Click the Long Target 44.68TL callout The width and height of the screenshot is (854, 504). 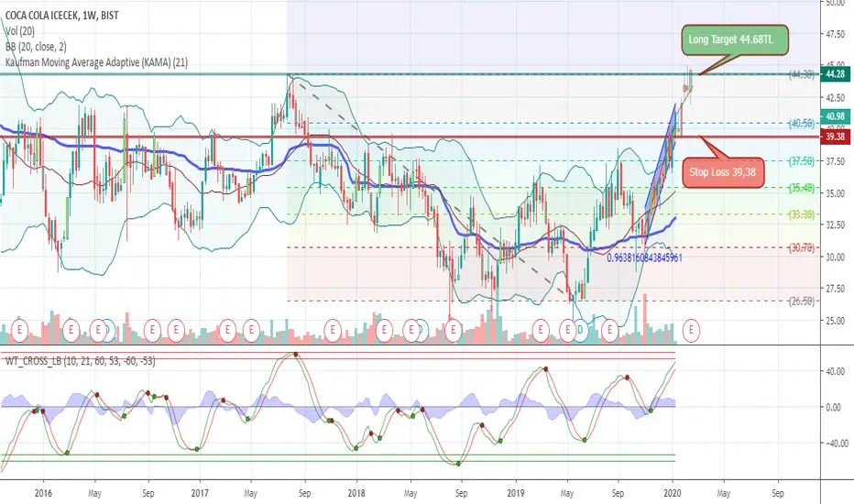point(735,39)
